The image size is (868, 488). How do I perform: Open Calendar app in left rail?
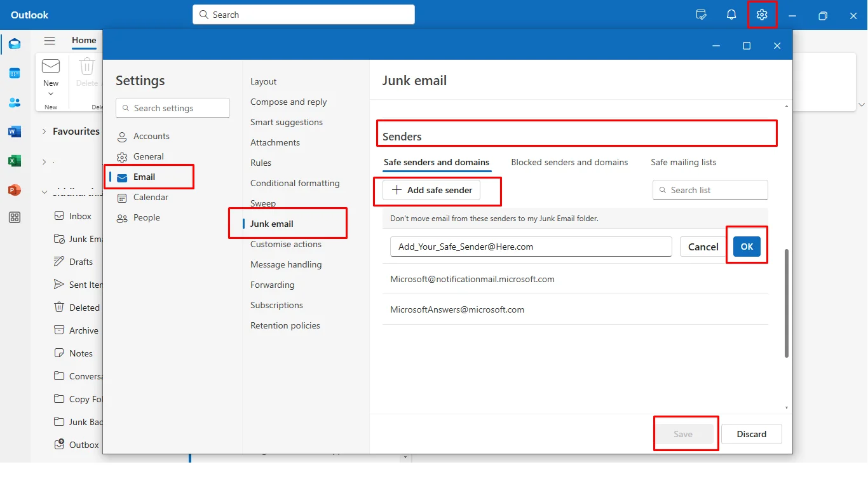pos(15,73)
